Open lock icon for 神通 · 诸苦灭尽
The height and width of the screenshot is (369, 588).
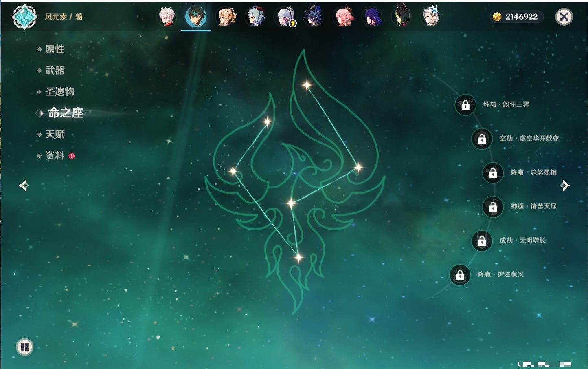tap(493, 207)
